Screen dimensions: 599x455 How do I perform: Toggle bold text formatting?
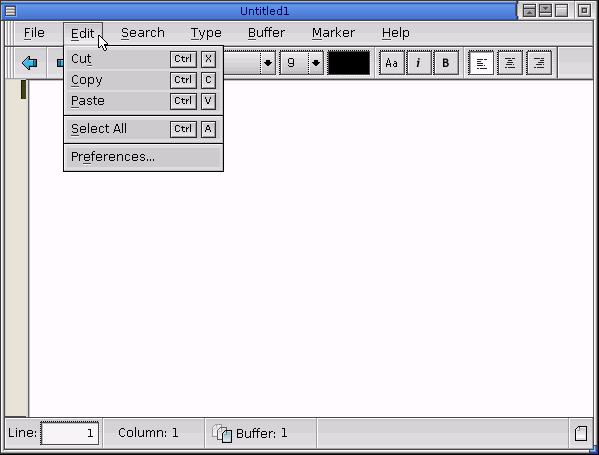point(446,63)
